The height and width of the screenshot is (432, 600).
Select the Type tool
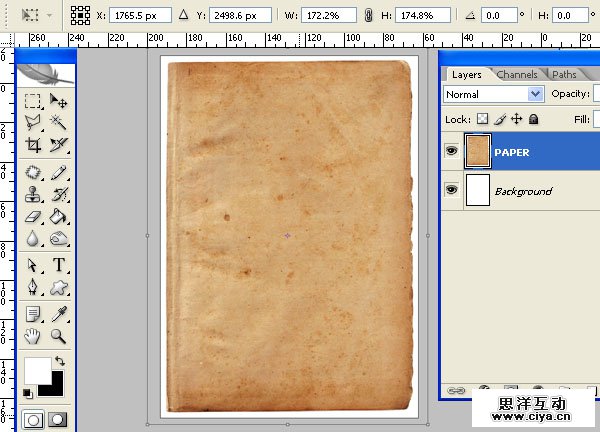(59, 265)
